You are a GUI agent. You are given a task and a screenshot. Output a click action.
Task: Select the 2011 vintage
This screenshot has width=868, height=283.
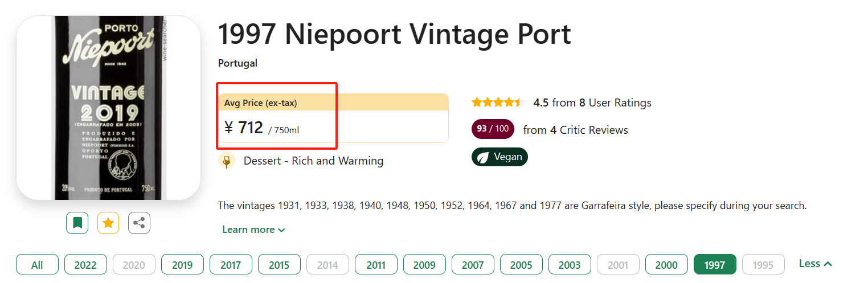[376, 265]
